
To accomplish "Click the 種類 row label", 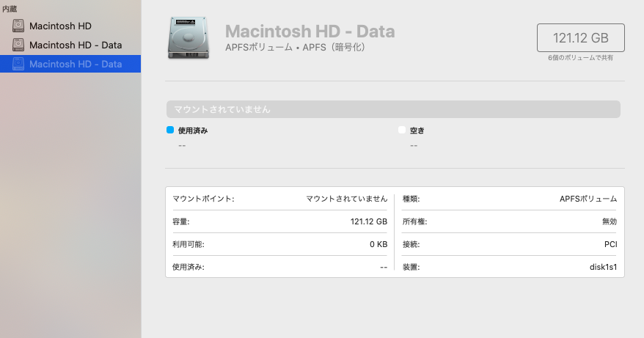I will coord(411,199).
